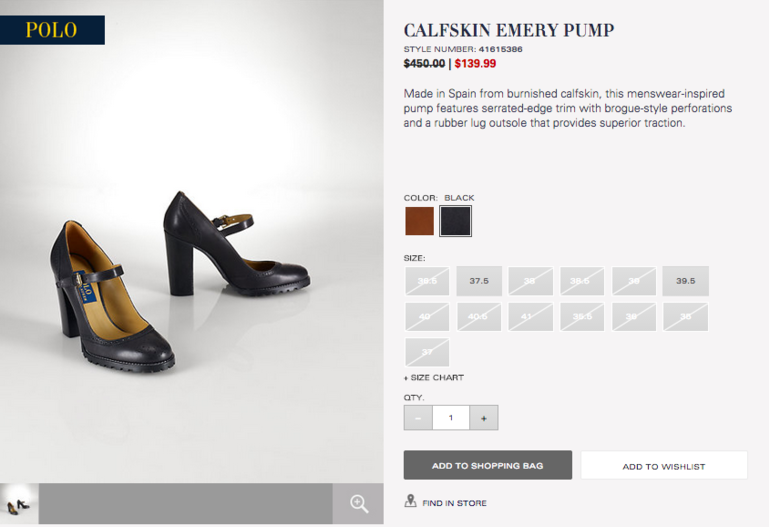Screen dimensions: 770x527
Task: Select size 39.5
Action: 686,281
